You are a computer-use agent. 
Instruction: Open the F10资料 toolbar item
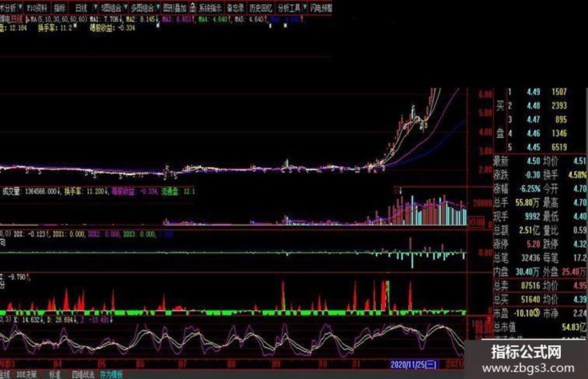pyautogui.click(x=37, y=7)
